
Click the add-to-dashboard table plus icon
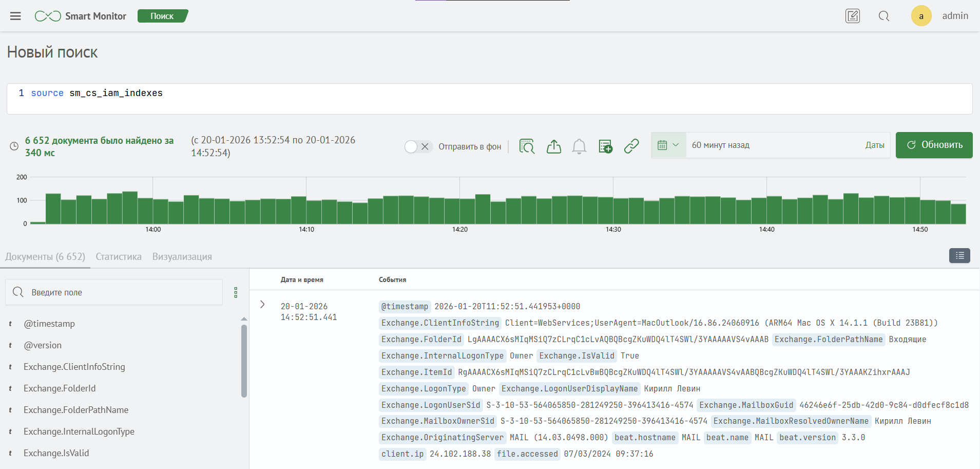pyautogui.click(x=606, y=146)
